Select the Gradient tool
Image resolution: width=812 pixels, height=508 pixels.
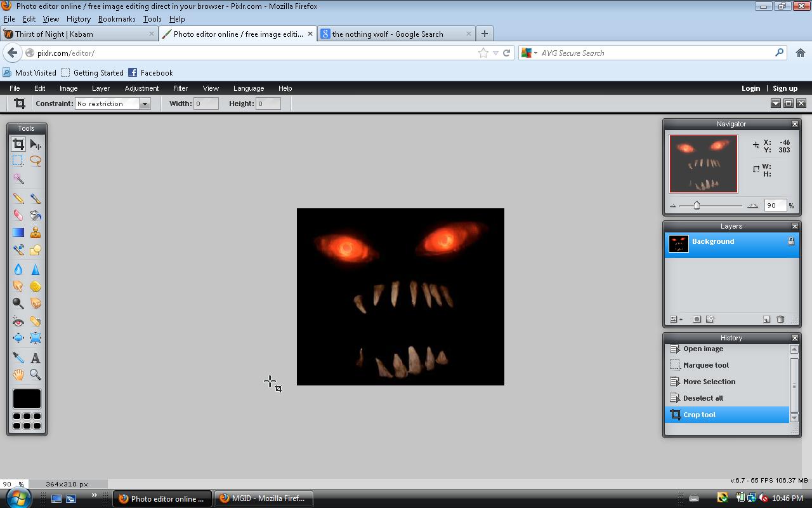point(18,233)
